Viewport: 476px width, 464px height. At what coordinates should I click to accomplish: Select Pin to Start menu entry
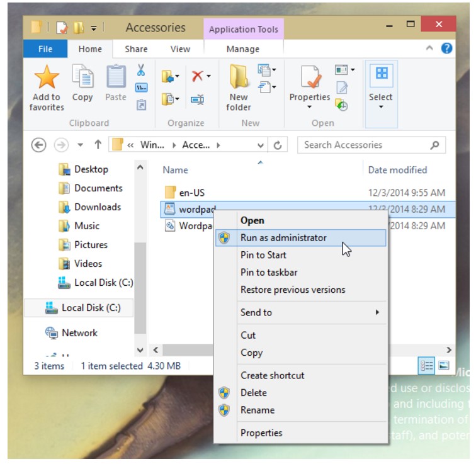coord(301,255)
